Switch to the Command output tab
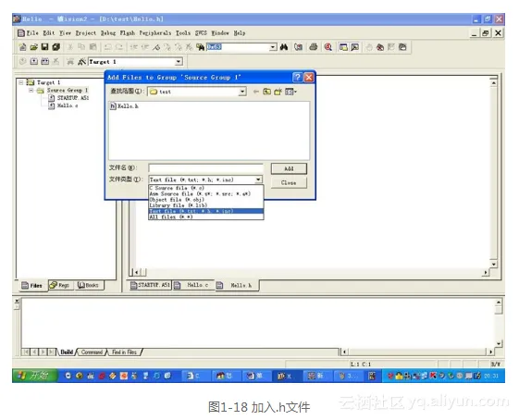Viewport: 519px width, 420px height. click(x=92, y=352)
